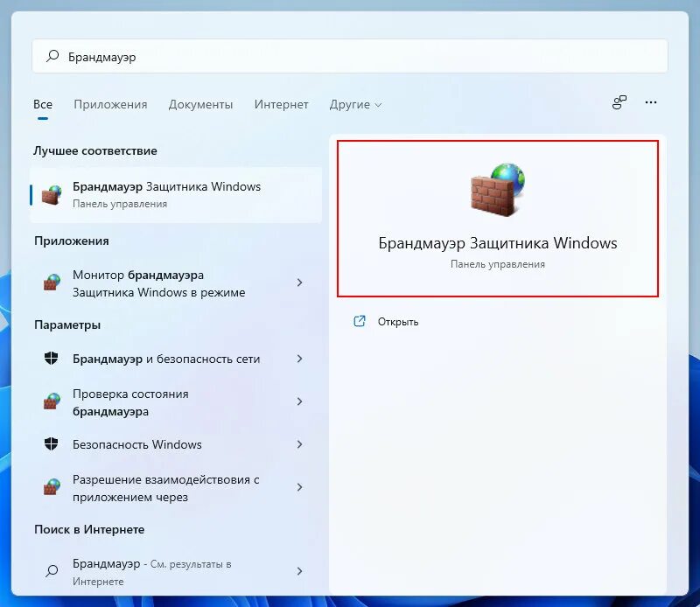Expand chevron for Брандмауэр internet search
700x607 pixels.
coord(299,571)
